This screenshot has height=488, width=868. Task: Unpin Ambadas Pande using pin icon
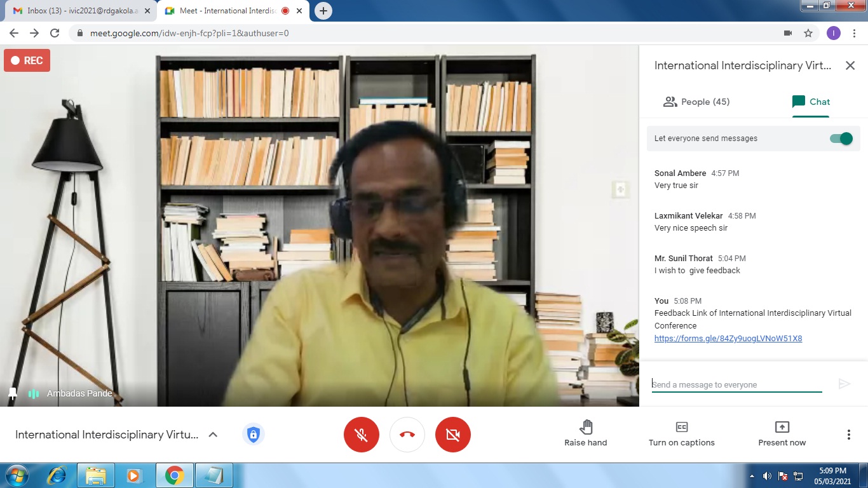(12, 394)
